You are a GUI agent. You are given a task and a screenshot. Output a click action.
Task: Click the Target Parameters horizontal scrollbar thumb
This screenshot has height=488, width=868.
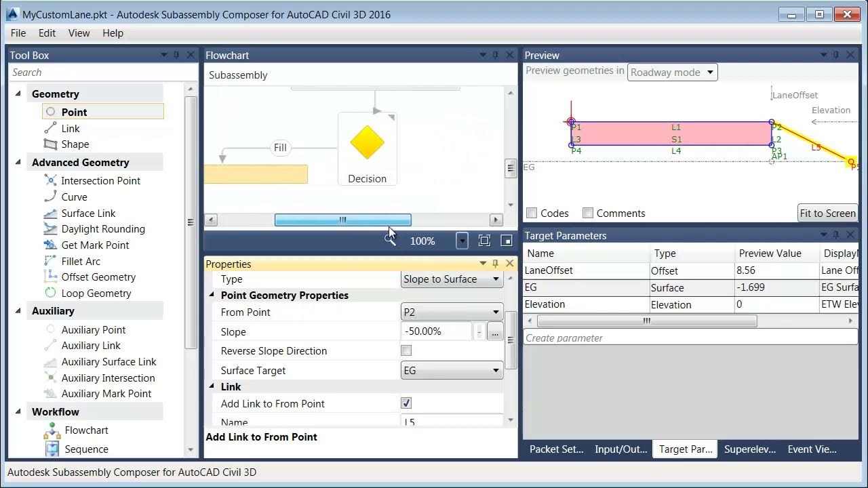[x=646, y=321]
